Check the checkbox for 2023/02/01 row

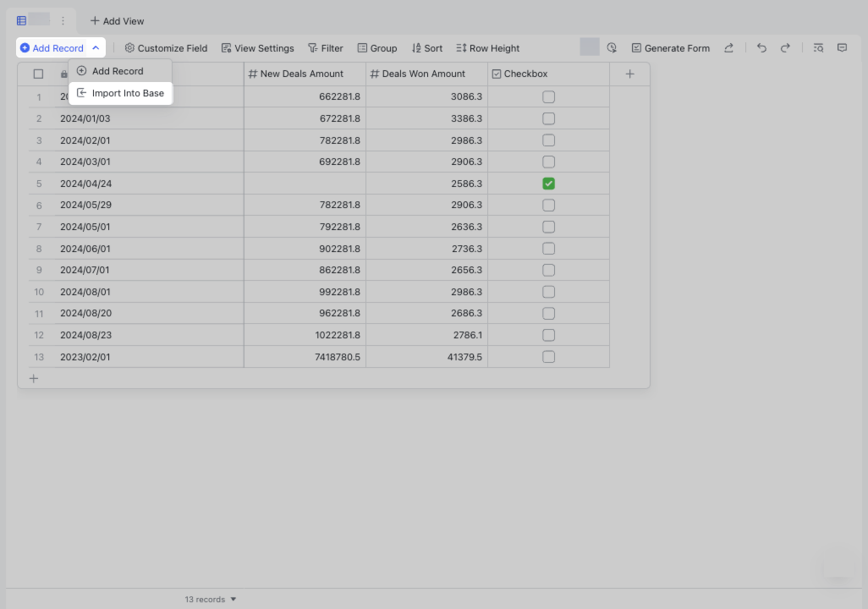click(x=548, y=357)
